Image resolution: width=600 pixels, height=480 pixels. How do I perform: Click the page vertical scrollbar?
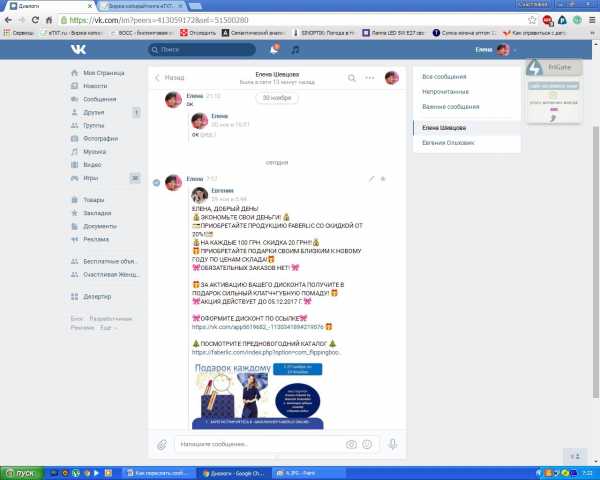click(595, 262)
